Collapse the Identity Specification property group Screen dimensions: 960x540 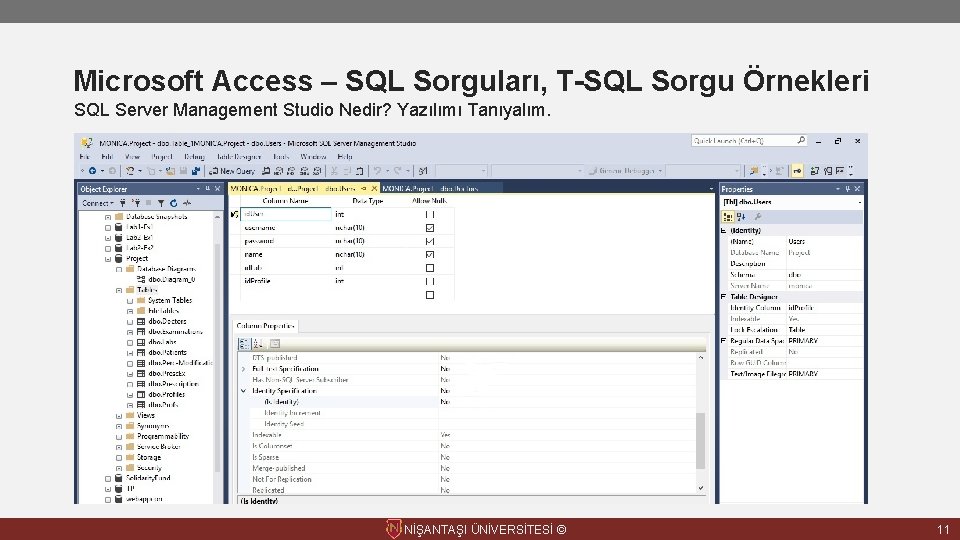pyautogui.click(x=244, y=391)
